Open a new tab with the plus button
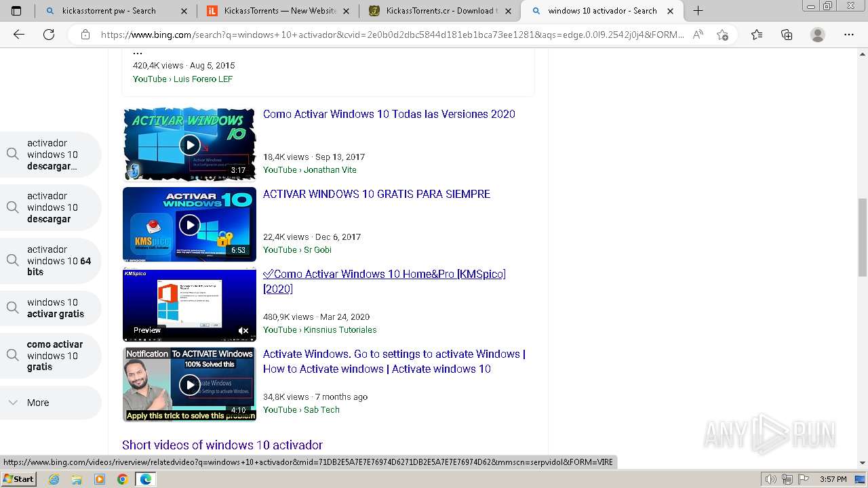 [698, 11]
